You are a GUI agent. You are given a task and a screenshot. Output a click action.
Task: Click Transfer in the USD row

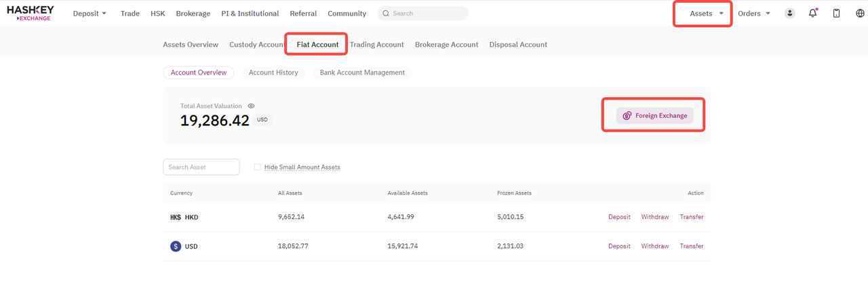click(x=692, y=246)
